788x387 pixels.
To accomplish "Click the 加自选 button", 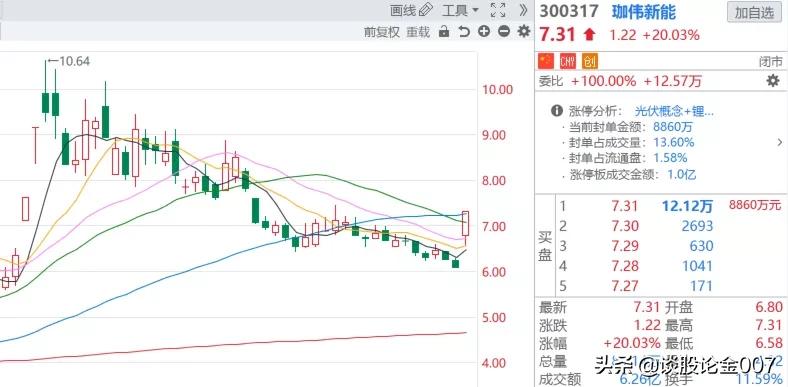I will pos(754,12).
